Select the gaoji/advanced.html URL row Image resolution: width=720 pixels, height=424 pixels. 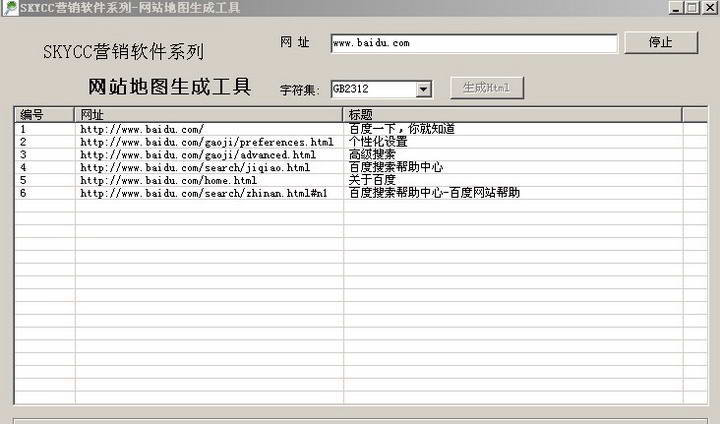(361, 155)
